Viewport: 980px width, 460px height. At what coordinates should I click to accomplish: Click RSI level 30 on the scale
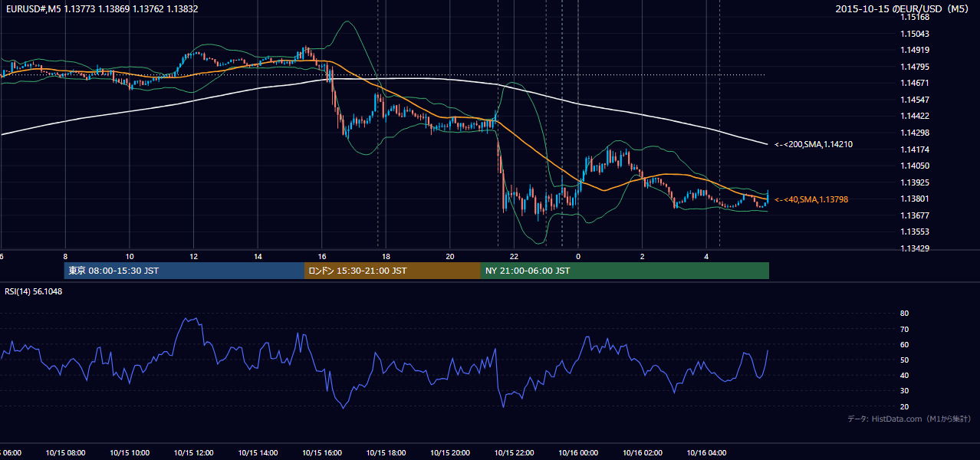(x=904, y=391)
